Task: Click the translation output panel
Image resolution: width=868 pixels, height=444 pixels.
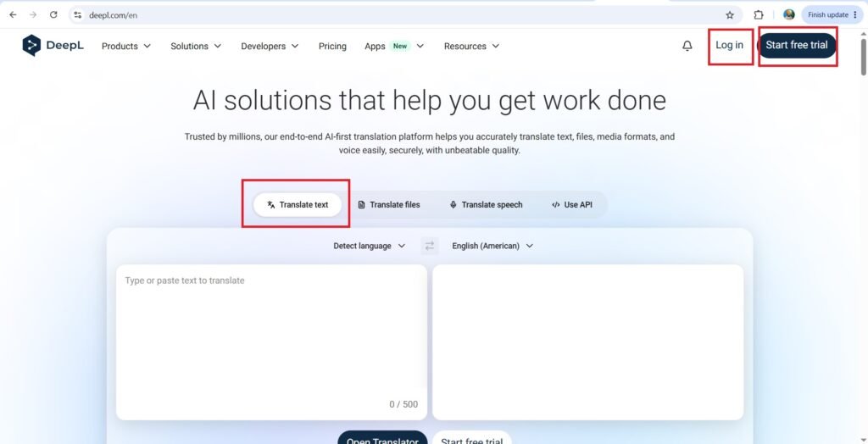Action: 588,342
